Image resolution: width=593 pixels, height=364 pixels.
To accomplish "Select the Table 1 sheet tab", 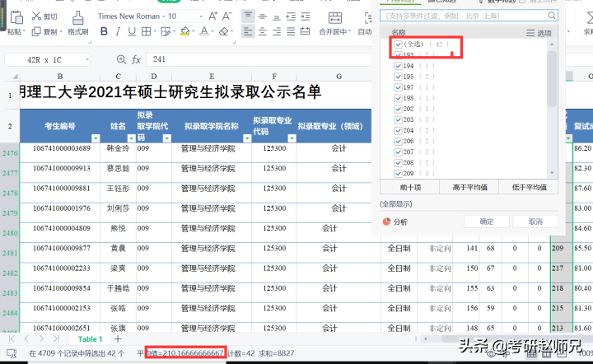I will [x=90, y=339].
